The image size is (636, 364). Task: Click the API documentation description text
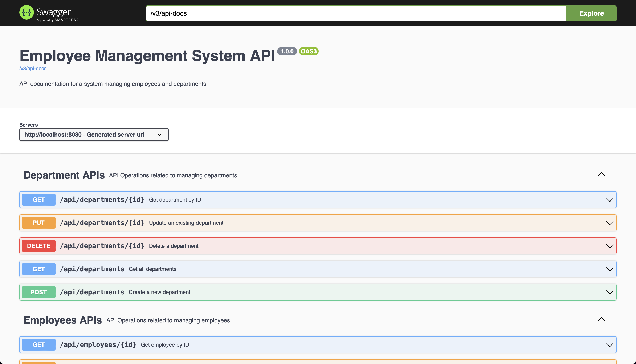113,84
